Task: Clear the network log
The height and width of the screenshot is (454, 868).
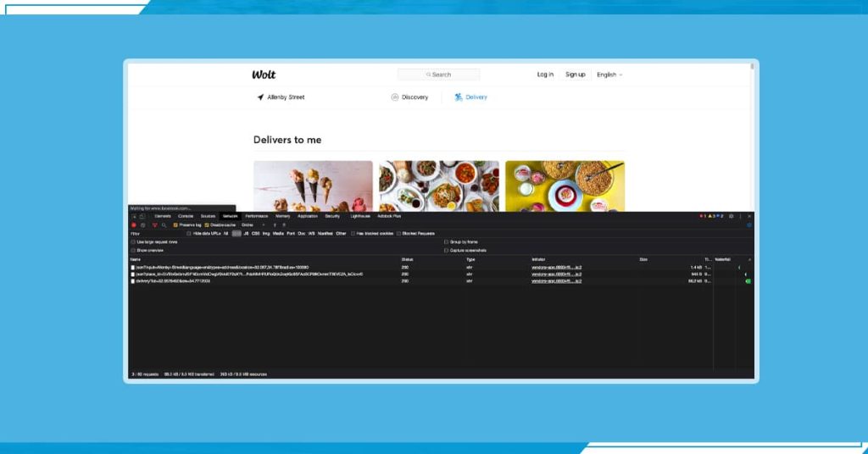Action: click(x=142, y=224)
